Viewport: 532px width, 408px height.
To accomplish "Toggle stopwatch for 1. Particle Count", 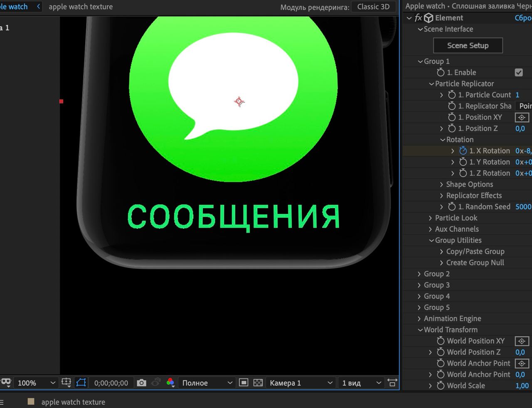I will (452, 95).
